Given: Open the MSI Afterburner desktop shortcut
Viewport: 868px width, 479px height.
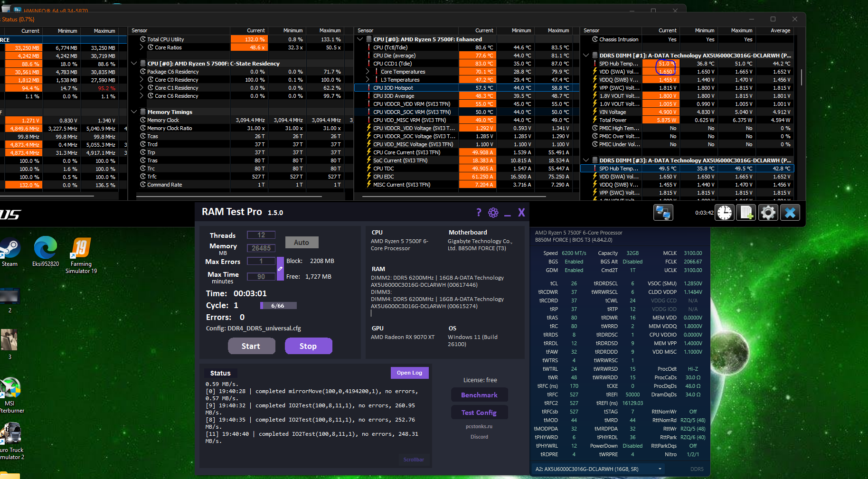Looking at the screenshot, I should coord(10,395).
